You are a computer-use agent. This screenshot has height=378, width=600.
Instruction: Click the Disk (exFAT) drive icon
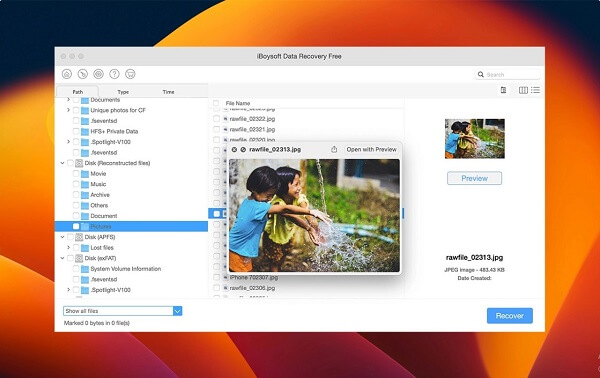click(x=79, y=258)
